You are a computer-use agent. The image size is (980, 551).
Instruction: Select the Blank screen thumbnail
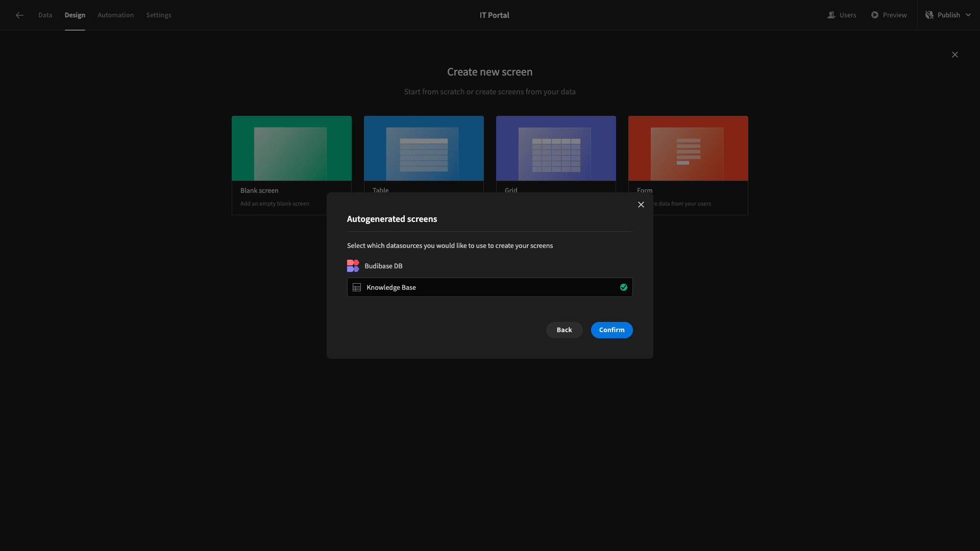click(291, 148)
